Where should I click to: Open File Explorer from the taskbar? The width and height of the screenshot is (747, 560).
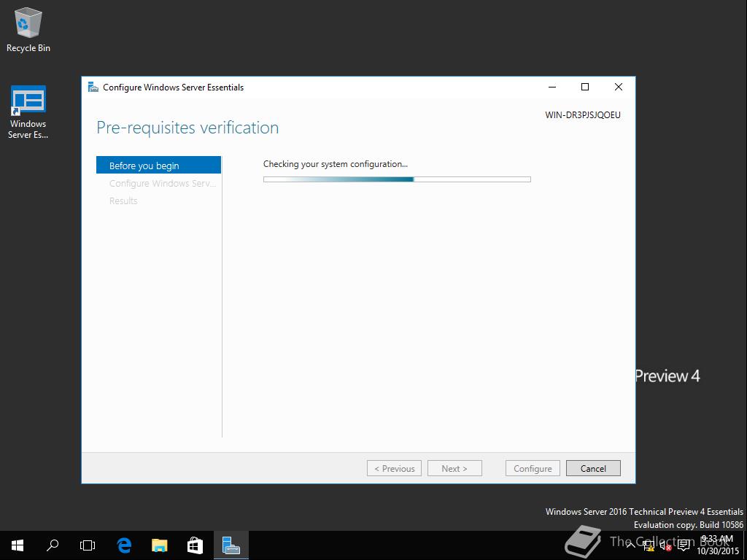160,545
